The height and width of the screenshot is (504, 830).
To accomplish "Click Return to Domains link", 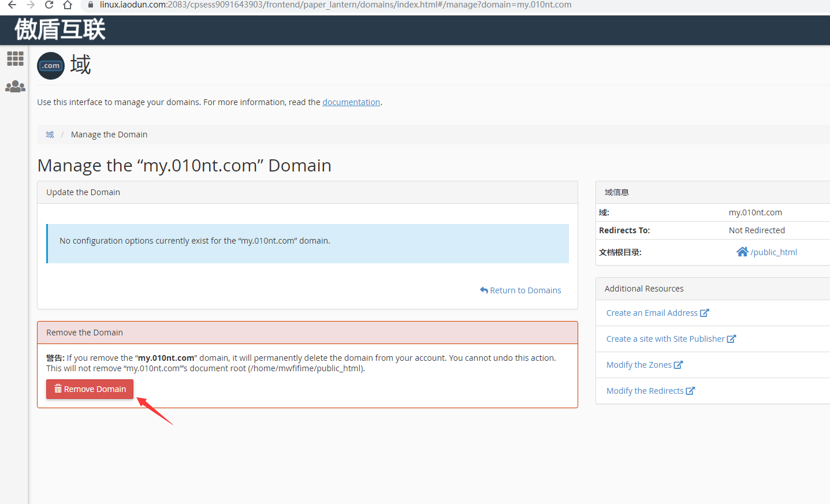I will point(520,290).
